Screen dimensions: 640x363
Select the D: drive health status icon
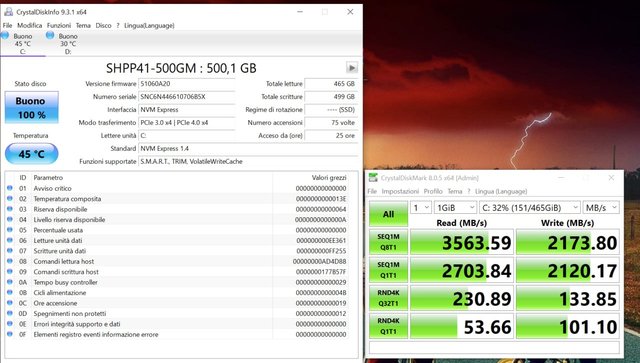tap(50, 36)
